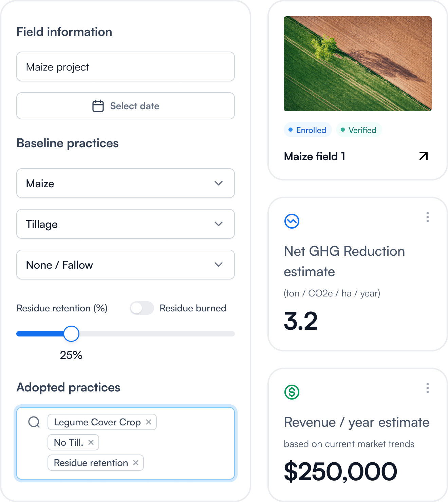Click search icon in Adopted practices box
This screenshot has width=448, height=502.
coord(34,422)
